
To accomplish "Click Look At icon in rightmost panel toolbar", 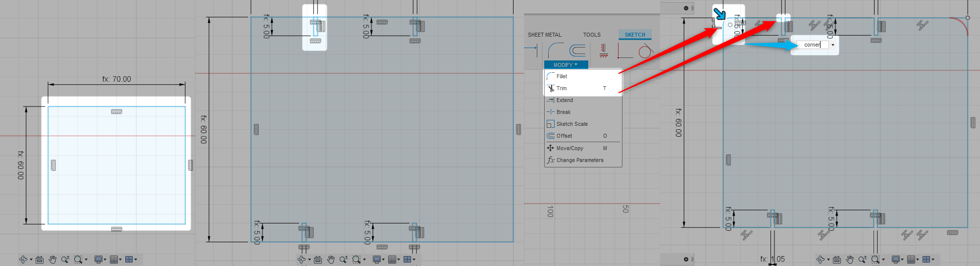I will [837, 259].
